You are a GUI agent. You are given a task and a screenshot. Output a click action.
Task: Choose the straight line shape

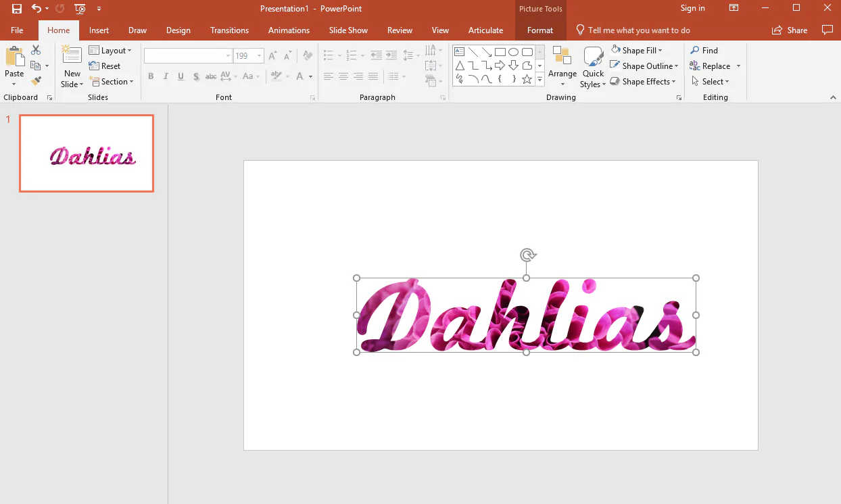click(x=473, y=52)
